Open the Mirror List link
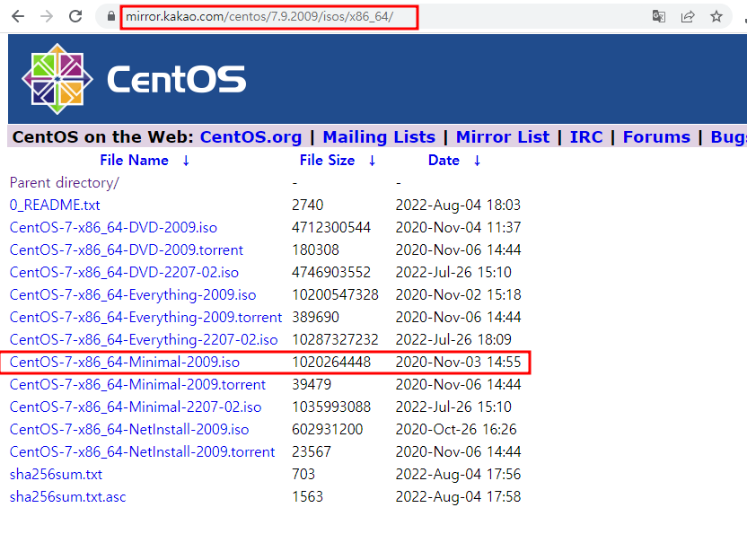Image resolution: width=747 pixels, height=560 pixels. pyautogui.click(x=503, y=137)
